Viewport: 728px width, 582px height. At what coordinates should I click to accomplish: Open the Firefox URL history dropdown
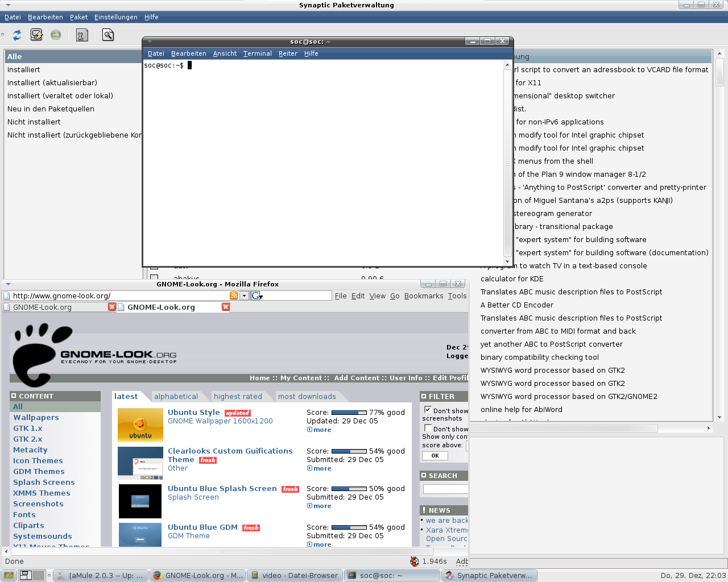tap(244, 296)
